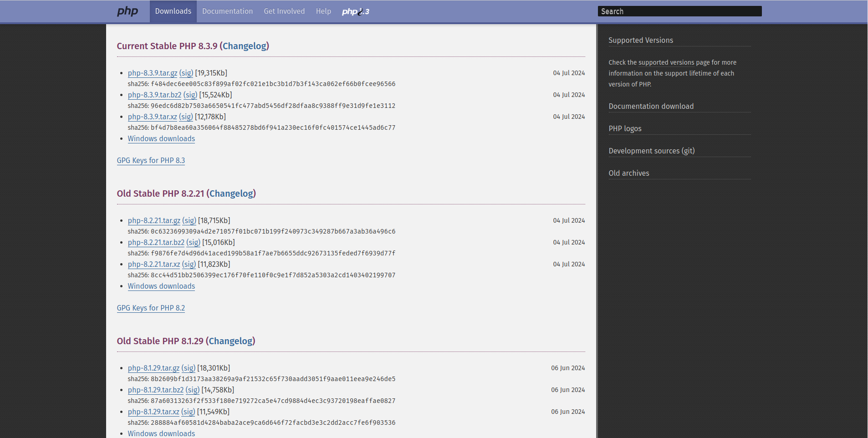Screen dimensions: 868x438
Task: Open the PHP 8.3 release banner icon
Action: point(355,11)
